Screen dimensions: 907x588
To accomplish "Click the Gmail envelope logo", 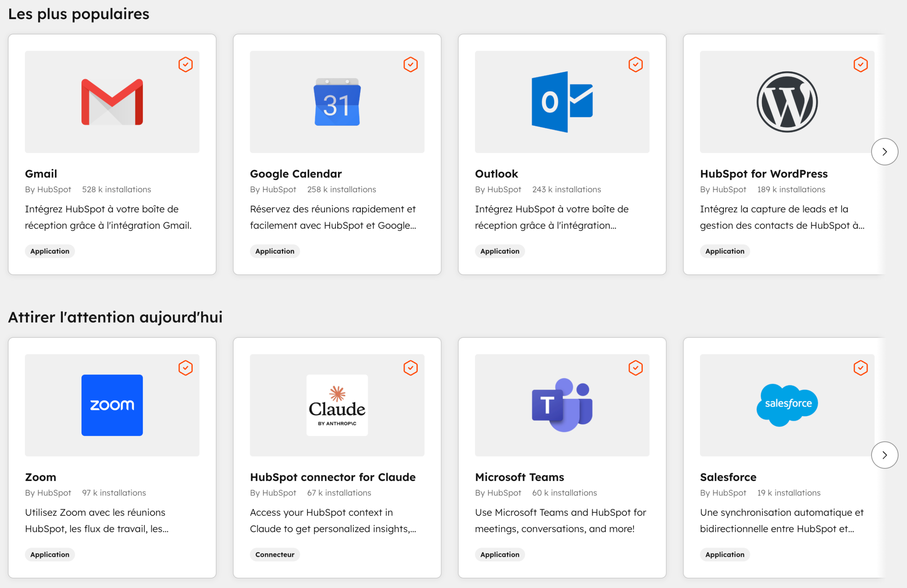I will (x=112, y=102).
